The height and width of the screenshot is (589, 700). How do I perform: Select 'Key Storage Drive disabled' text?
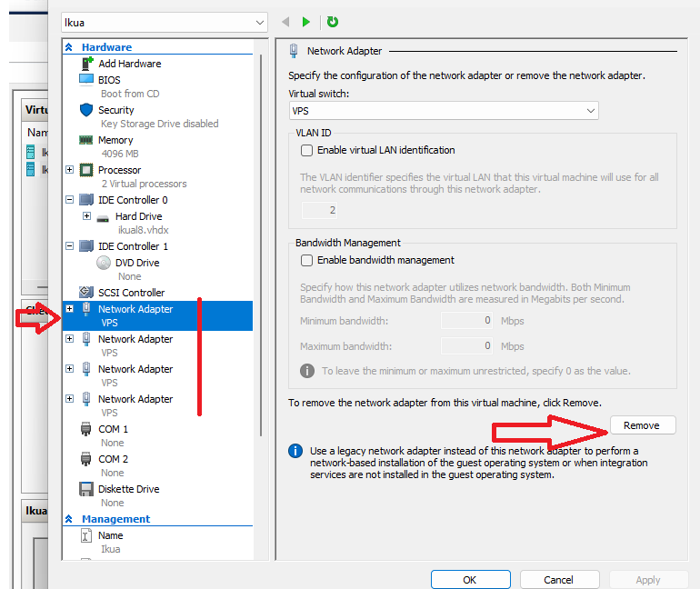click(x=160, y=124)
